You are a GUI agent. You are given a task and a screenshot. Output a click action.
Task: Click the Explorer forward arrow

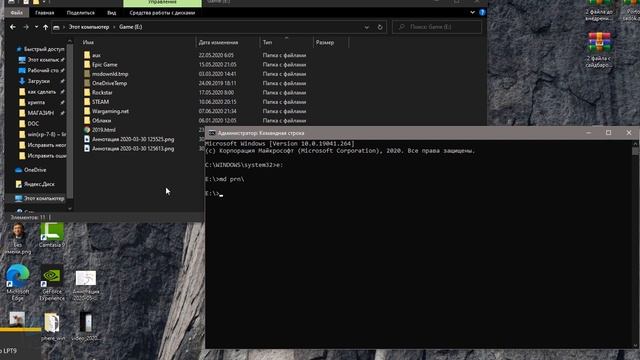coord(26,27)
